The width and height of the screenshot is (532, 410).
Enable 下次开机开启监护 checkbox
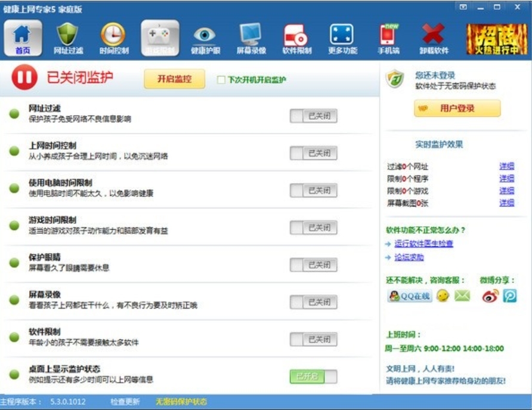pyautogui.click(x=221, y=80)
